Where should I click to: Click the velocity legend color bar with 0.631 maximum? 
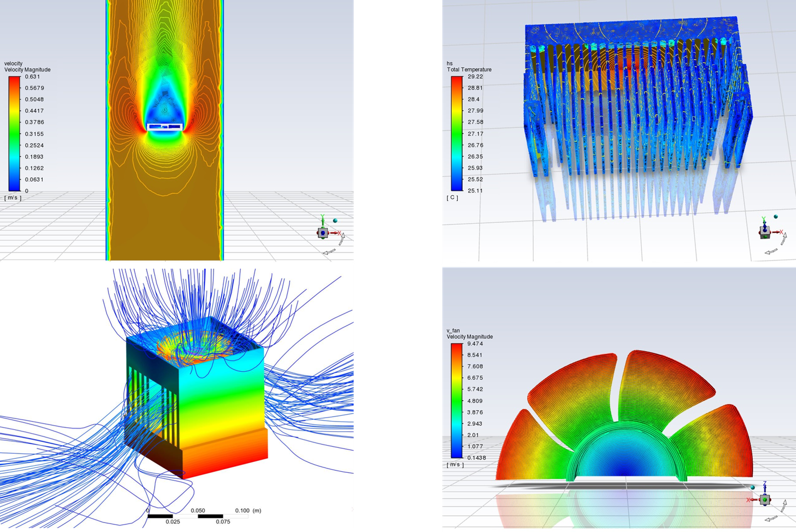click(14, 133)
